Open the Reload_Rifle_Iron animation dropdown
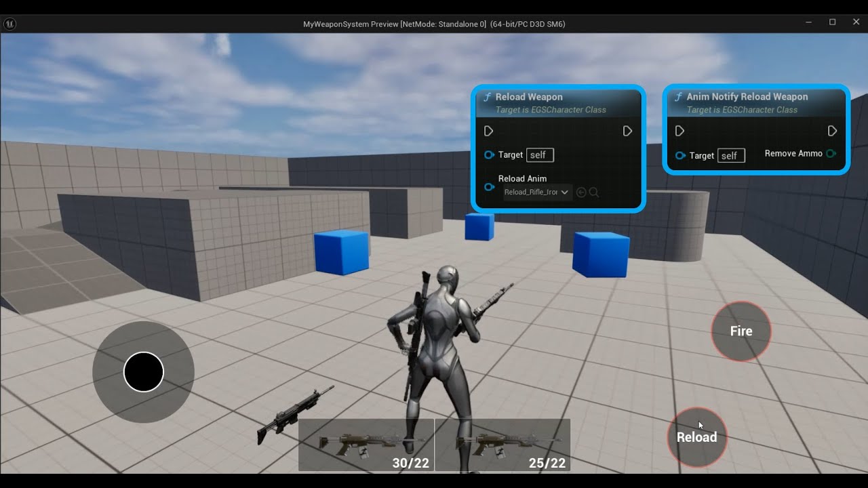This screenshot has width=868, height=488. coord(538,192)
